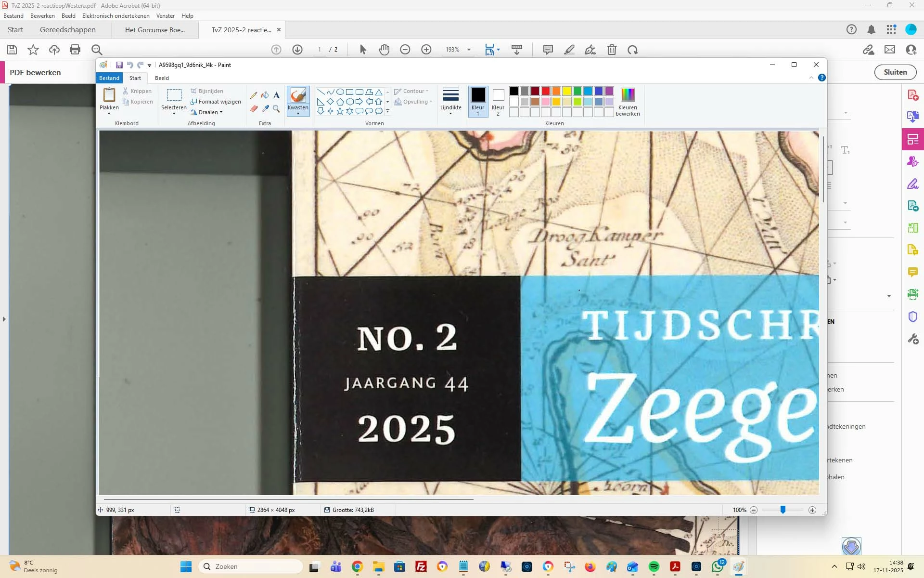The width and height of the screenshot is (924, 578).
Task: Switch to the Beeld tab in Paint
Action: [x=162, y=78]
